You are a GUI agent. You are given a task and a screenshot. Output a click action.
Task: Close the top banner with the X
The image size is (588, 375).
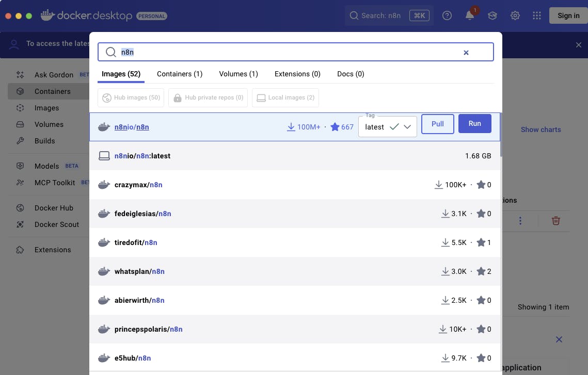pos(578,45)
